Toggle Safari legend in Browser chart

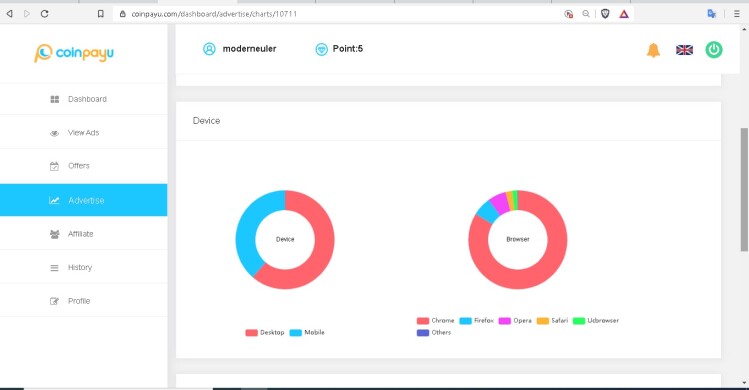(552, 321)
